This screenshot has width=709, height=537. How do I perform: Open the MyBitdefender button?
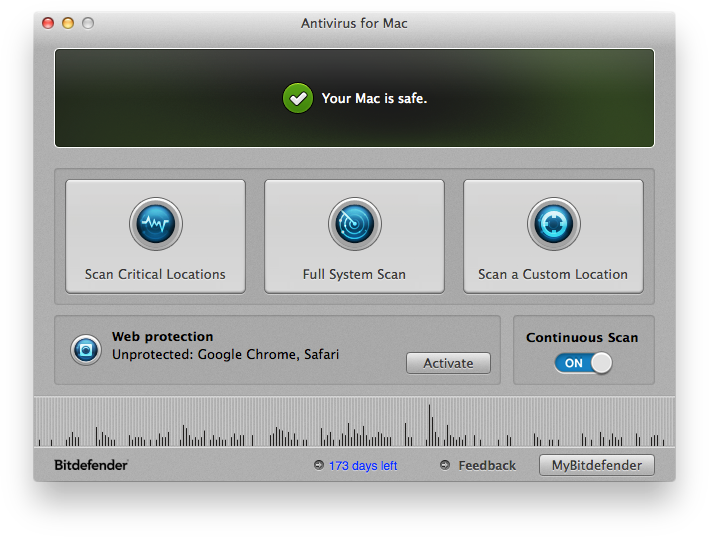coord(597,465)
